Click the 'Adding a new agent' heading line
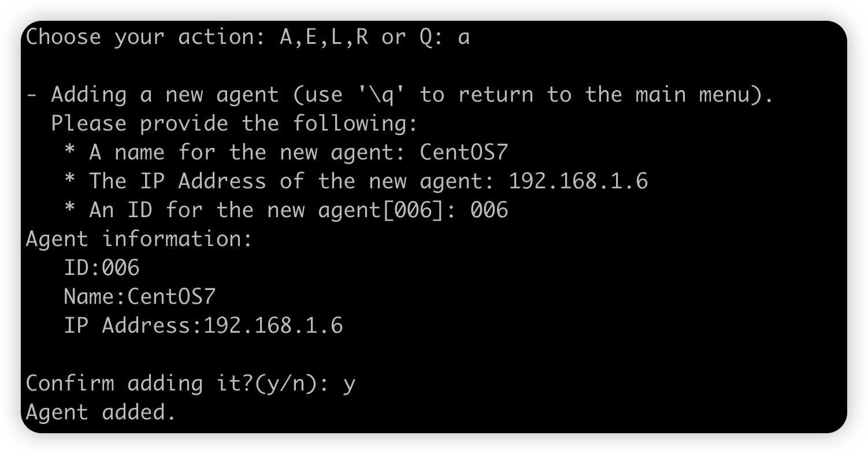 pos(399,95)
